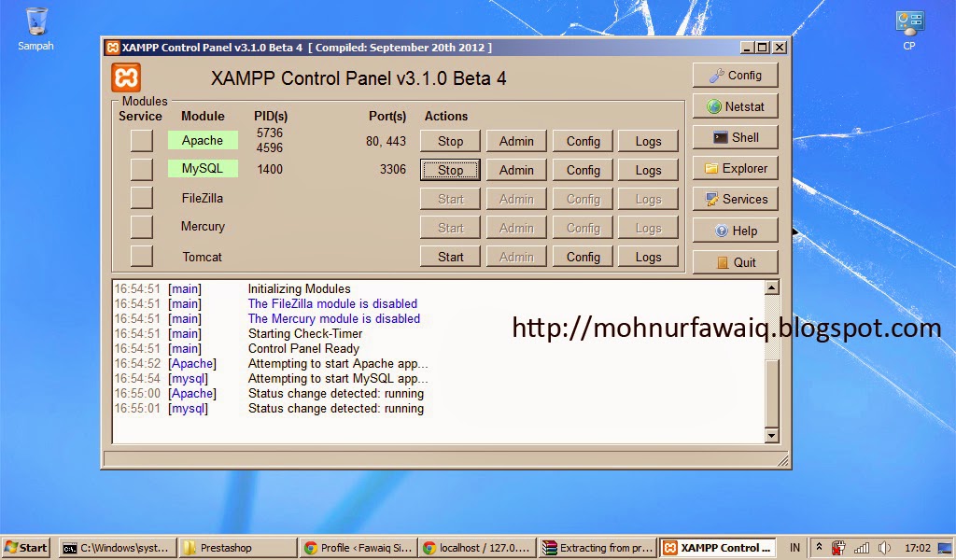This screenshot has width=956, height=560.
Task: Switch to the C:\Windows\syst... command prompt taskbar item
Action: click(118, 548)
